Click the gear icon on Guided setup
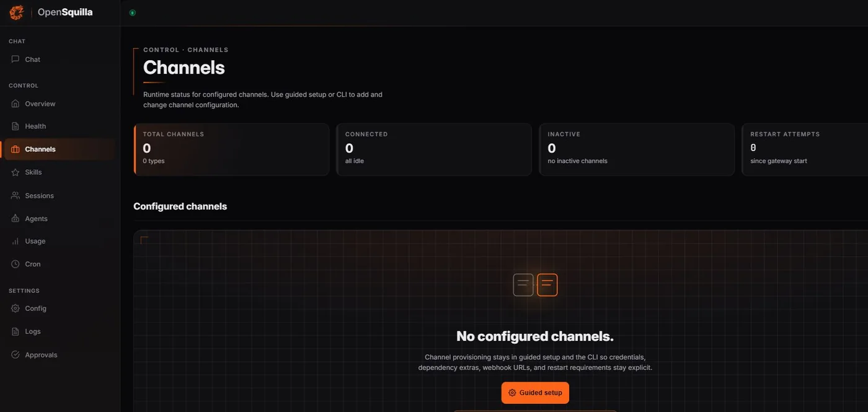The height and width of the screenshot is (412, 868). pyautogui.click(x=512, y=393)
